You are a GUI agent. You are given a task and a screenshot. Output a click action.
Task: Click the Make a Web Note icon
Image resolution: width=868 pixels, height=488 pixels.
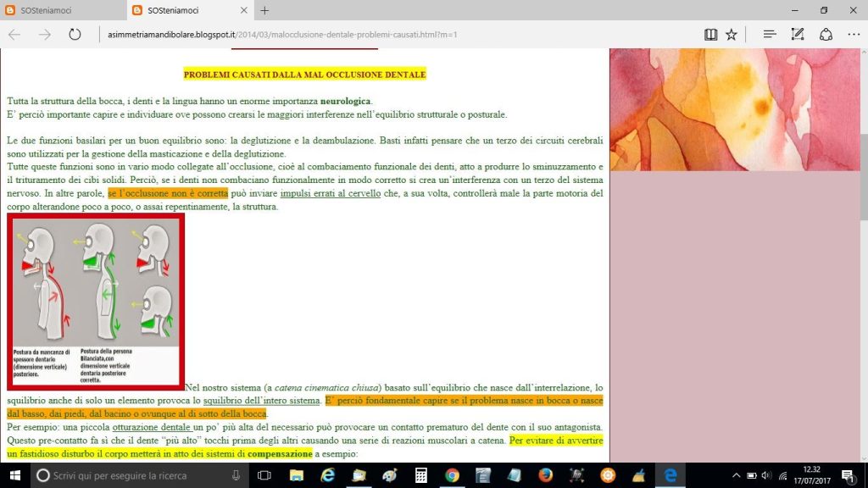797,35
